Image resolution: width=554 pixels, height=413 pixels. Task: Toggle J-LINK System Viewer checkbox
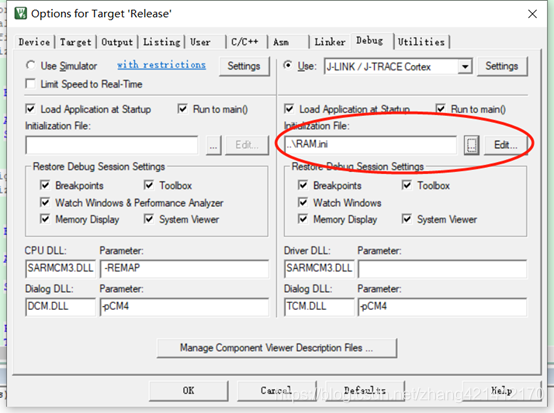click(407, 219)
